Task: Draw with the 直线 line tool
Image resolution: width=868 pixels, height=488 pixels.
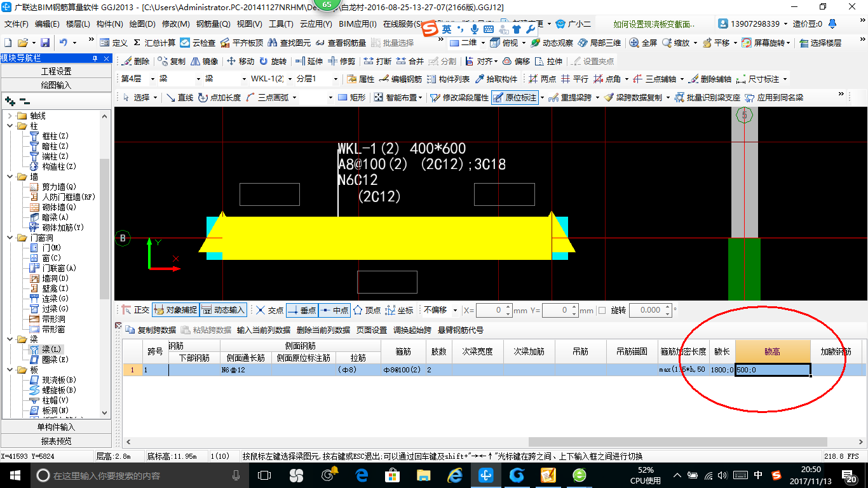Action: coord(179,97)
